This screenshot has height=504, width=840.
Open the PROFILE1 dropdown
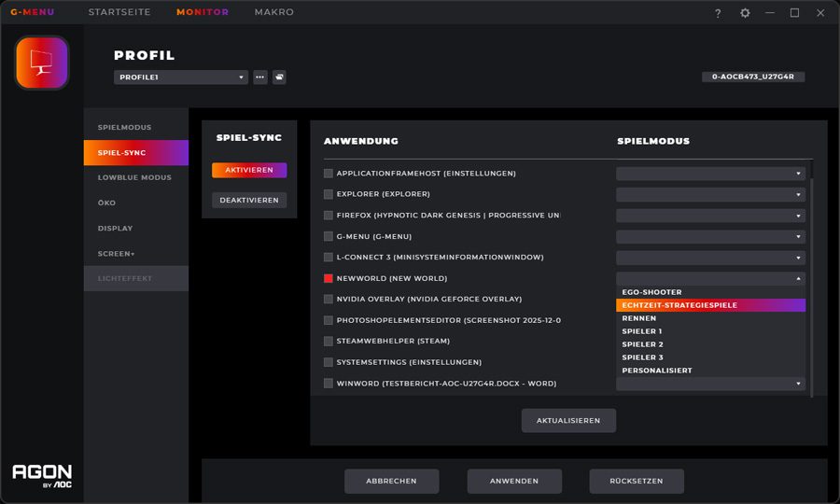click(181, 77)
